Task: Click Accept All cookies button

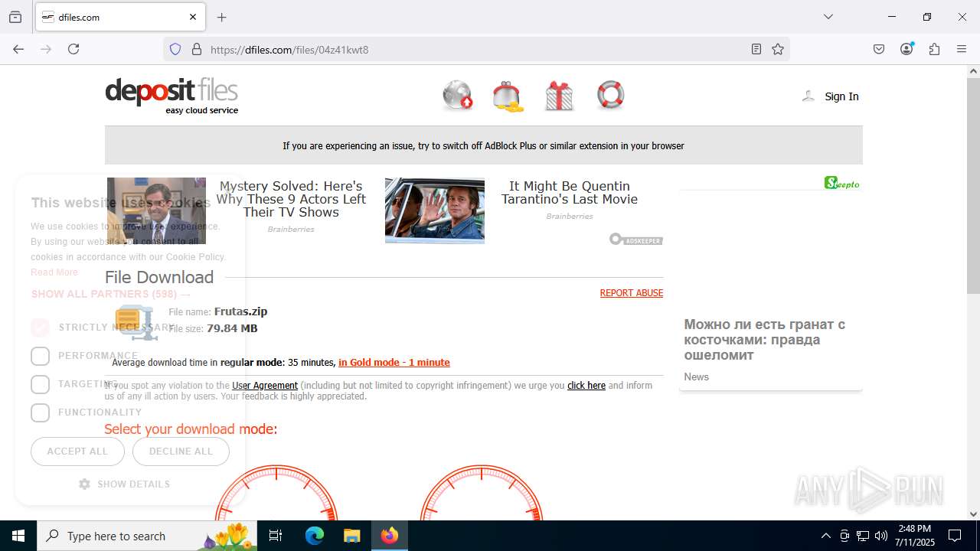Action: point(77,451)
